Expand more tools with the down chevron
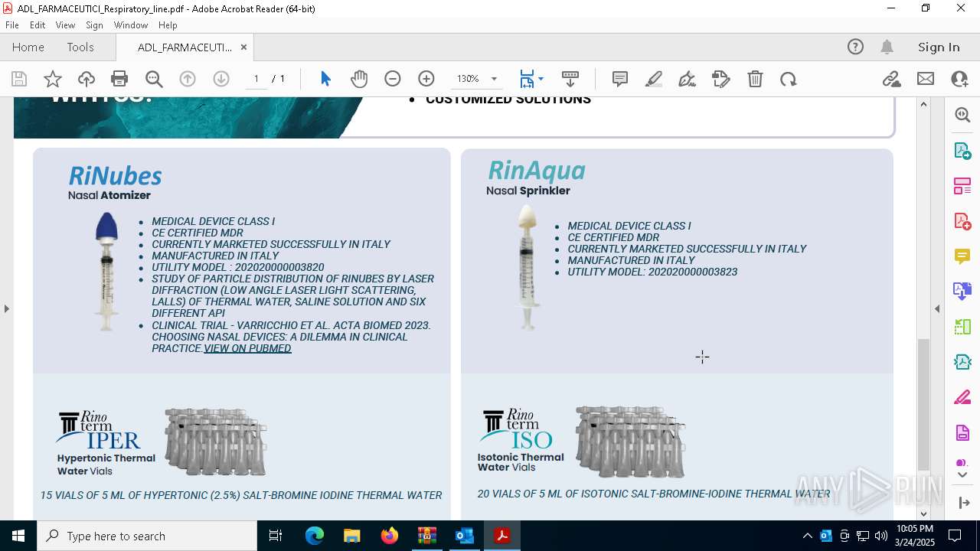Image resolution: width=980 pixels, height=551 pixels. (962, 475)
